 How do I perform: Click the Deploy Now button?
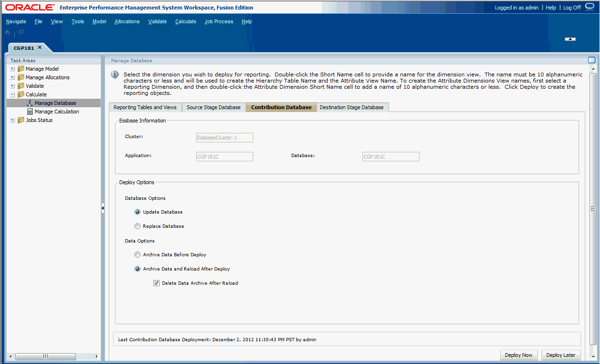tap(519, 355)
